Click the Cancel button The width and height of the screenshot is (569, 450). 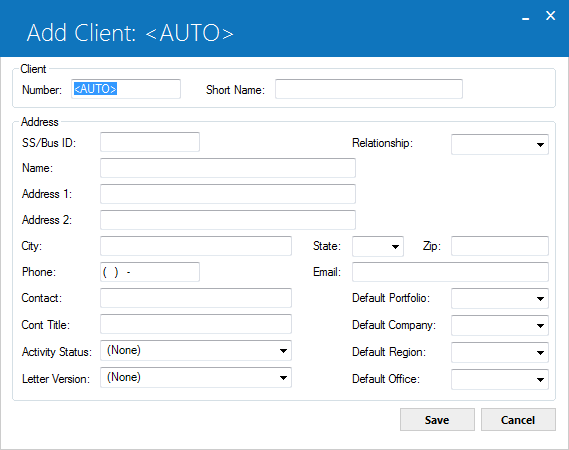tap(518, 420)
